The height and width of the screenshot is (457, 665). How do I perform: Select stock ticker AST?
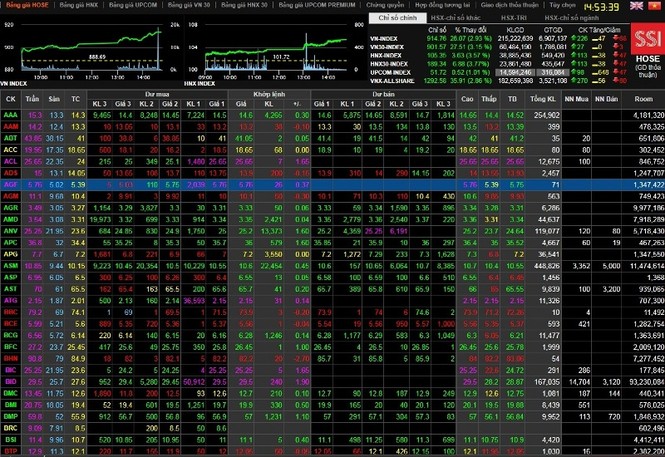click(x=11, y=289)
